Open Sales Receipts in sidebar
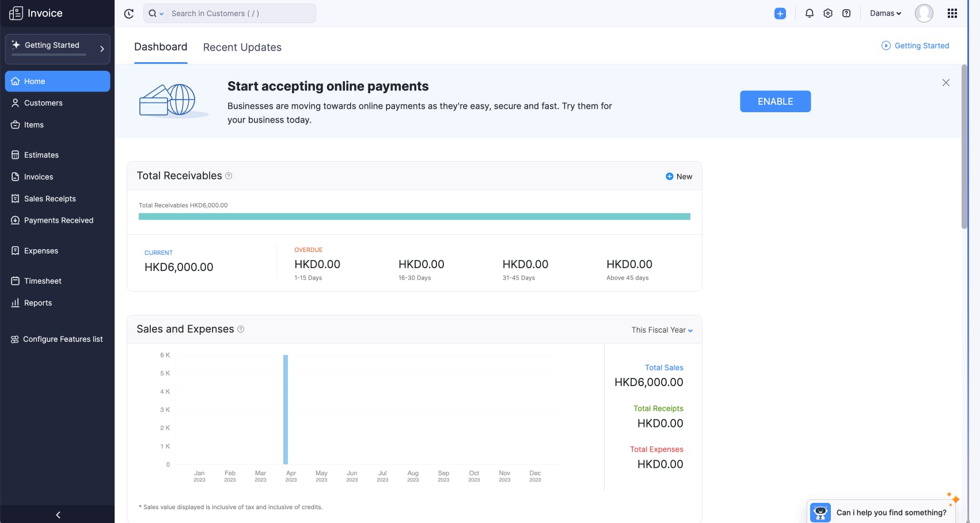Screen dimensions: 980x523 click(58, 198)
